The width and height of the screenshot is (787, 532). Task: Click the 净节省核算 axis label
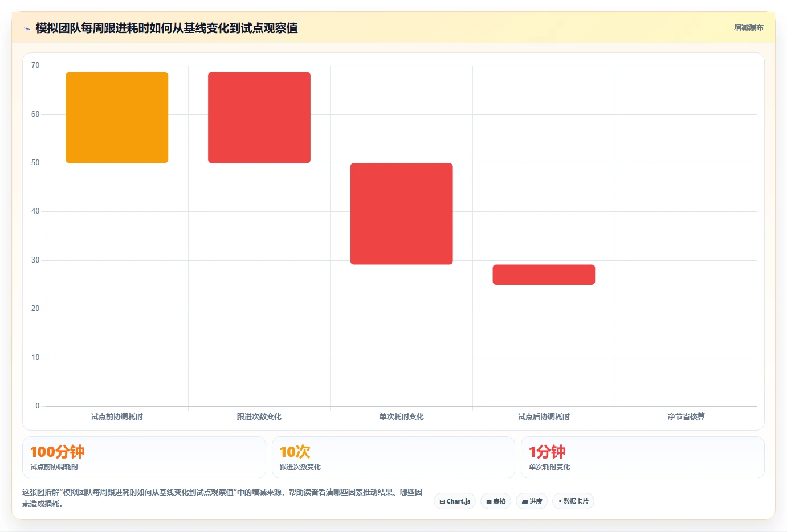(686, 416)
